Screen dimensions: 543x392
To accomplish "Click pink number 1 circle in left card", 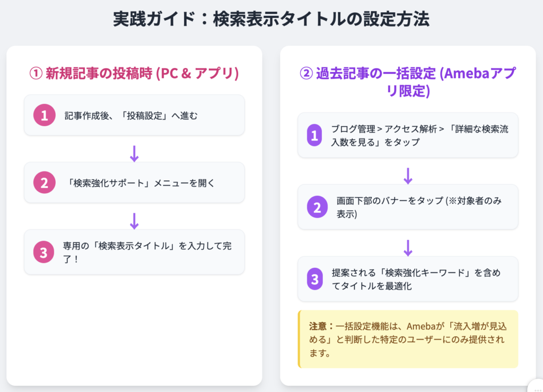I will (x=45, y=115).
